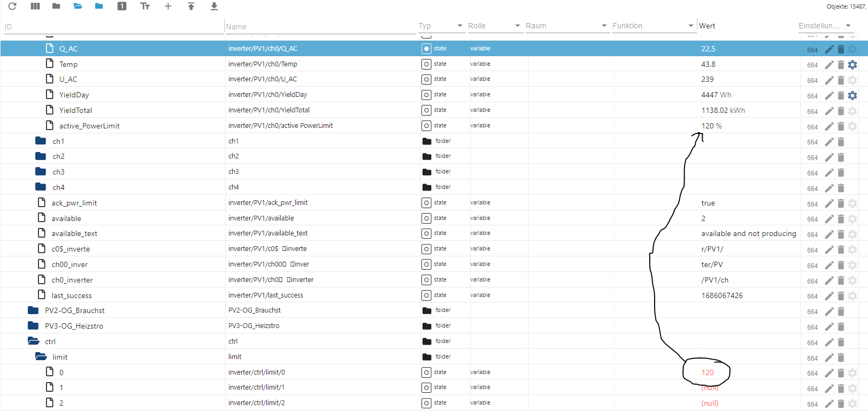This screenshot has height=411, width=868.
Task: Expand the PV2-OG_Brauchst folder
Action: click(33, 310)
